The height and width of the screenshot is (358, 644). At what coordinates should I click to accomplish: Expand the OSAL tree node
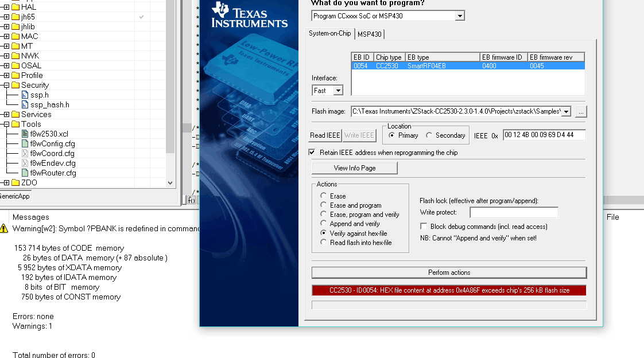pos(6,65)
